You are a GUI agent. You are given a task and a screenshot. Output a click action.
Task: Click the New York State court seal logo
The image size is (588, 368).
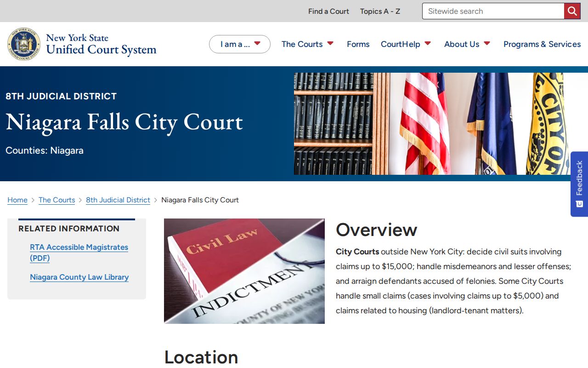pos(24,44)
